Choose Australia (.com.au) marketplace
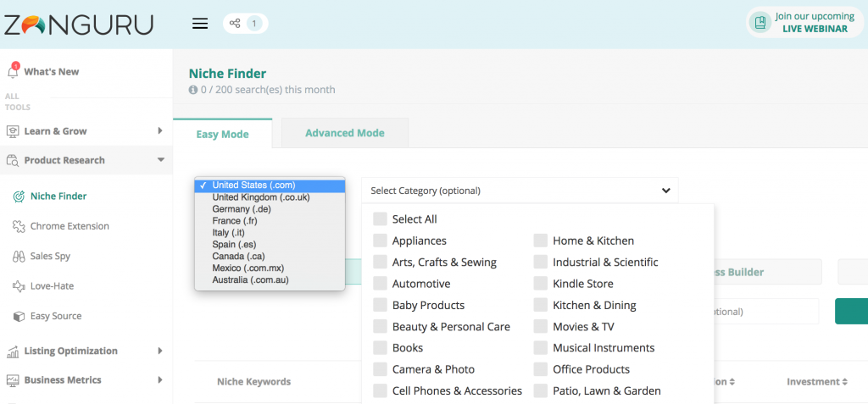The height and width of the screenshot is (404, 868). (270, 280)
